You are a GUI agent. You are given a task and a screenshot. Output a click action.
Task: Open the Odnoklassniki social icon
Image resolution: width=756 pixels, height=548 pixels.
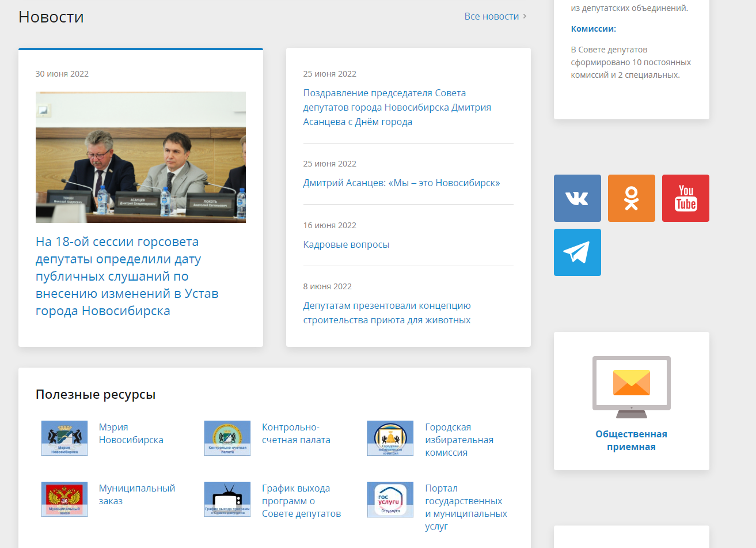631,198
